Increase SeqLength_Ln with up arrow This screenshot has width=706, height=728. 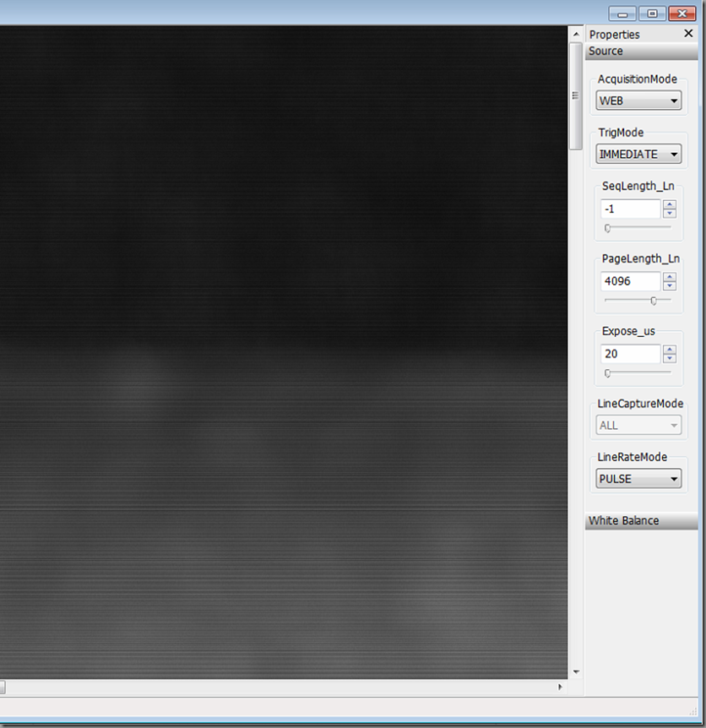[x=670, y=204]
